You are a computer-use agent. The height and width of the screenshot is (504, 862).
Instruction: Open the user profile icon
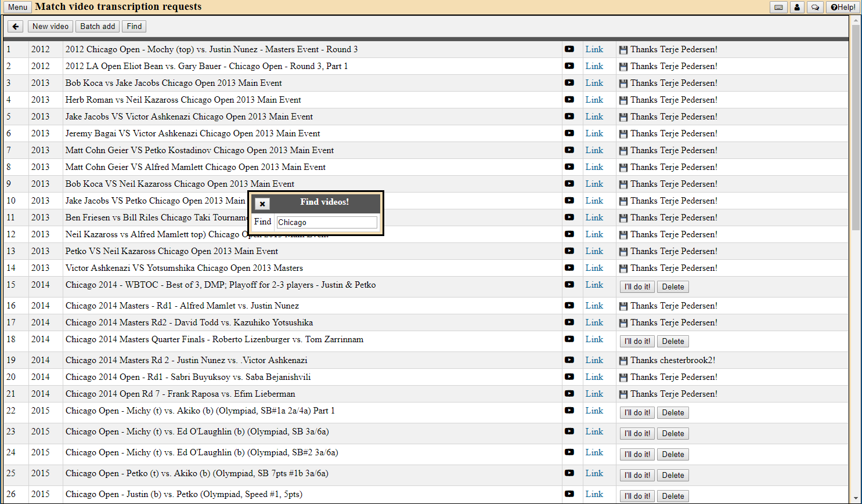point(797,8)
